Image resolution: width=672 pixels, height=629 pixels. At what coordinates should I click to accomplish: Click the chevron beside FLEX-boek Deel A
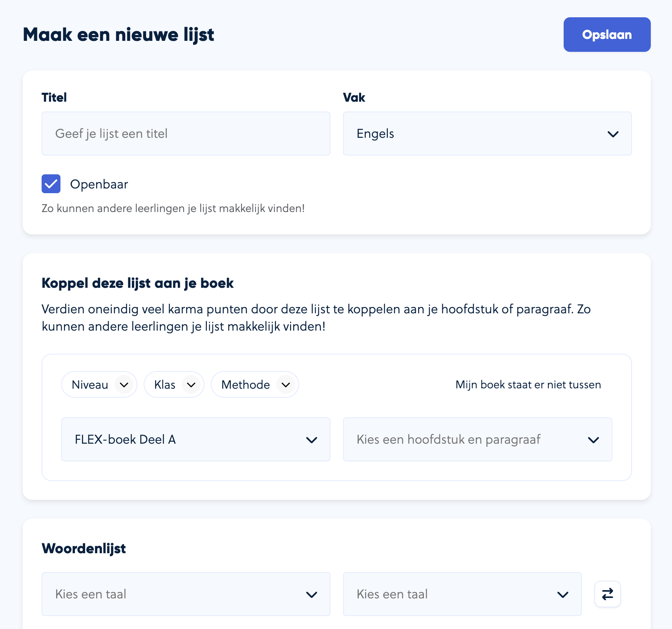pos(312,440)
